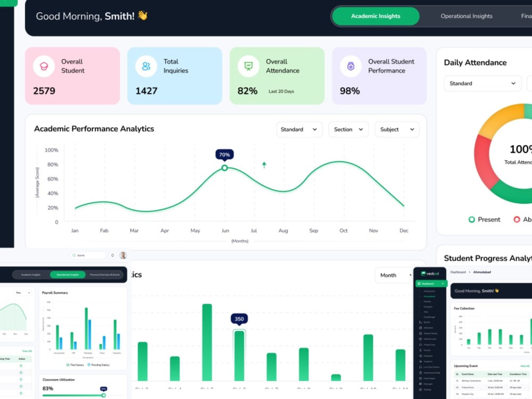Click the graduation cap icon on Overall Student

tap(44, 66)
